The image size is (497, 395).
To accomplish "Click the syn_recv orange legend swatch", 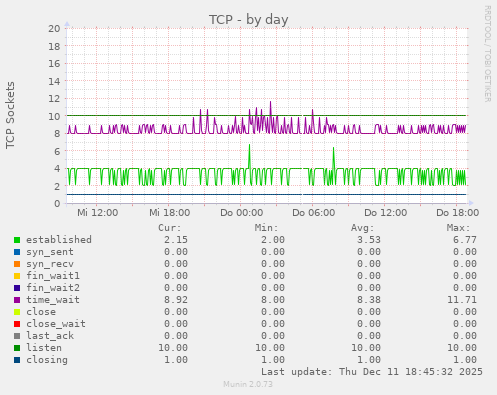I will [17, 264].
